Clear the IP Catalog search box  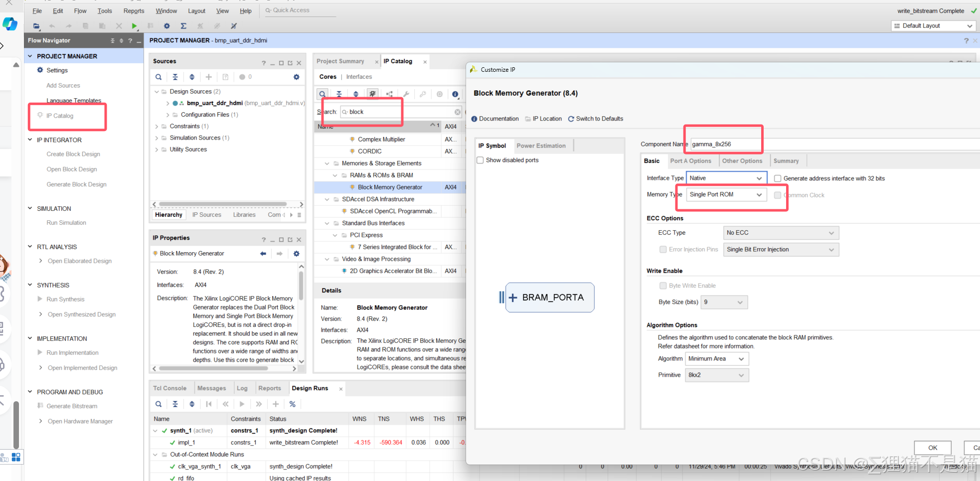click(458, 112)
